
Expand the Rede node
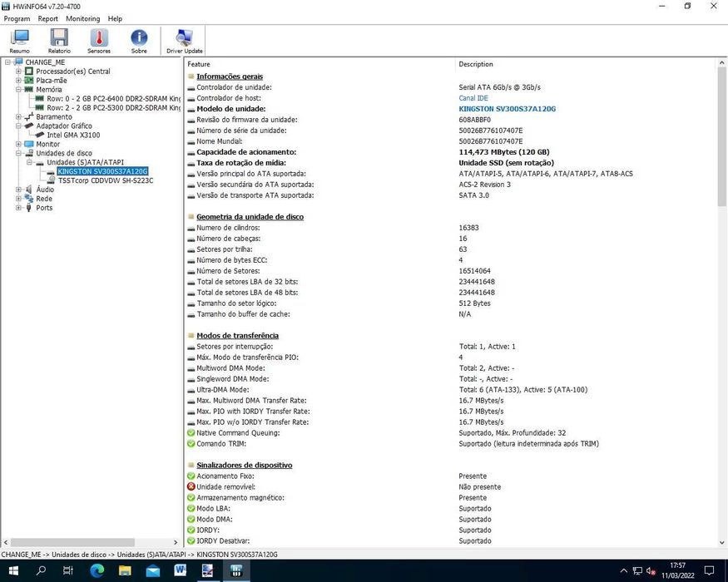click(18, 199)
